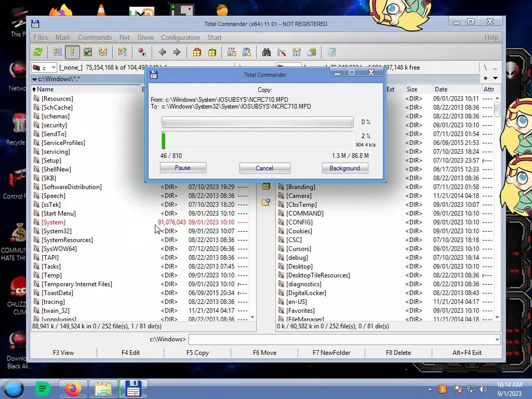Open the Mark menu
The height and width of the screenshot is (399, 532).
pyautogui.click(x=63, y=37)
